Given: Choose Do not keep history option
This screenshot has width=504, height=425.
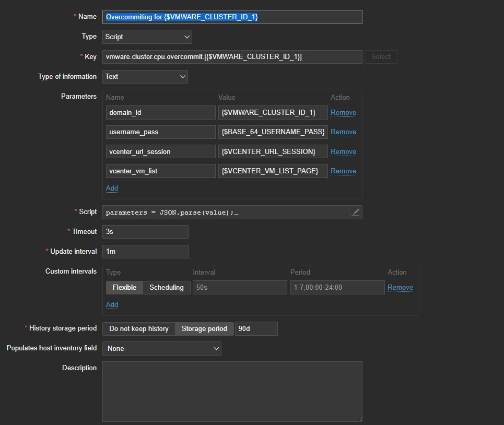Looking at the screenshot, I should coord(138,328).
